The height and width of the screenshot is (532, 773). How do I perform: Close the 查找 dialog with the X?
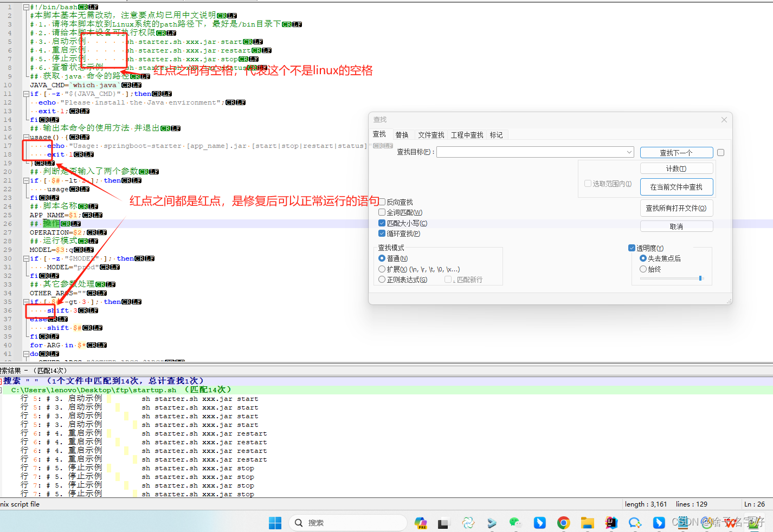coord(724,120)
